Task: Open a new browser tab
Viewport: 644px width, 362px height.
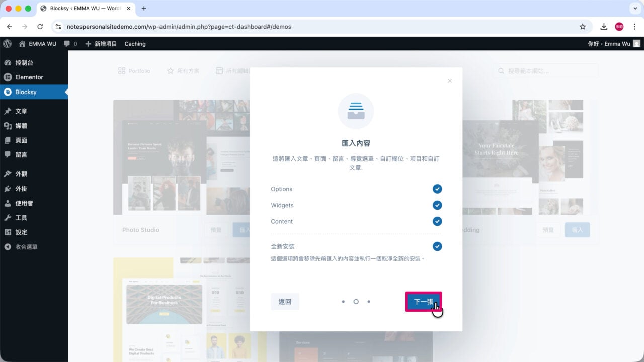Action: click(144, 8)
